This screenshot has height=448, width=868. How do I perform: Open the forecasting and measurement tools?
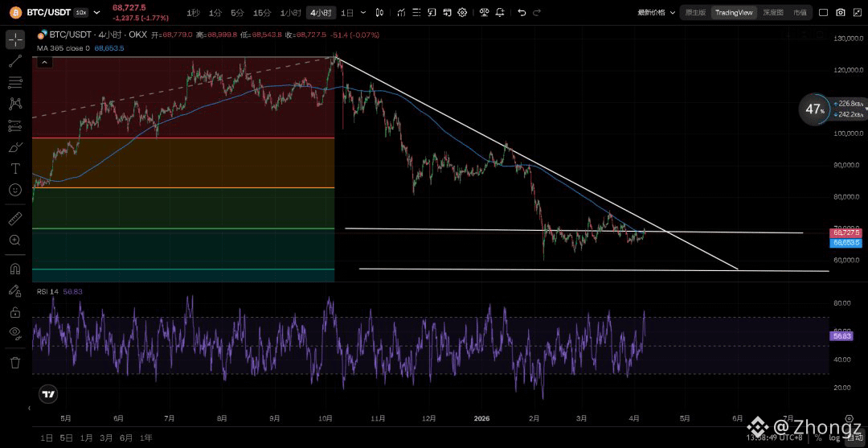(x=15, y=125)
